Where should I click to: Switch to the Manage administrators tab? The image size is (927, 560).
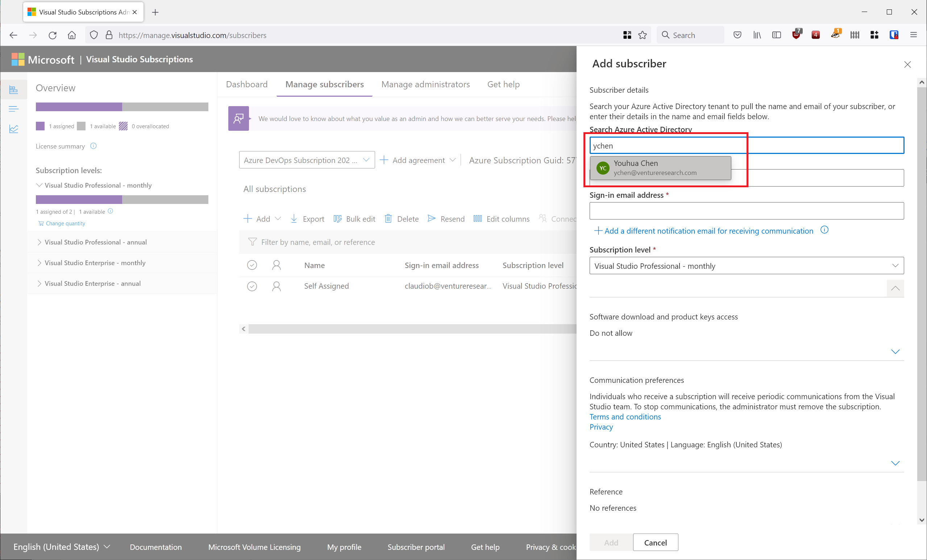click(x=425, y=84)
